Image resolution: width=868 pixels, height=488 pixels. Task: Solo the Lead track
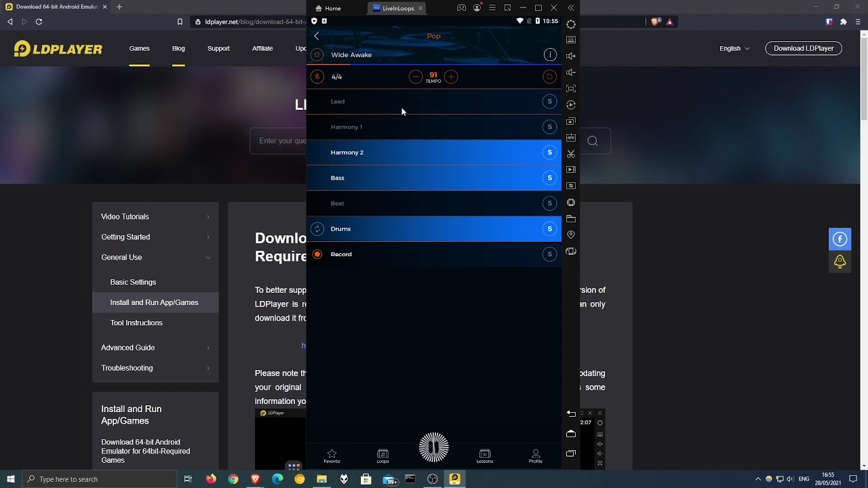click(550, 102)
